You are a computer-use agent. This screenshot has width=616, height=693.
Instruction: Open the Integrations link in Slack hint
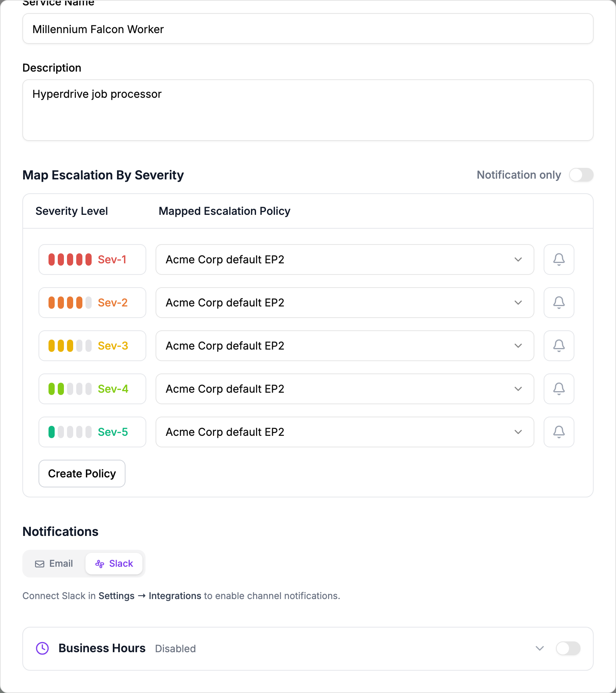[x=175, y=596]
